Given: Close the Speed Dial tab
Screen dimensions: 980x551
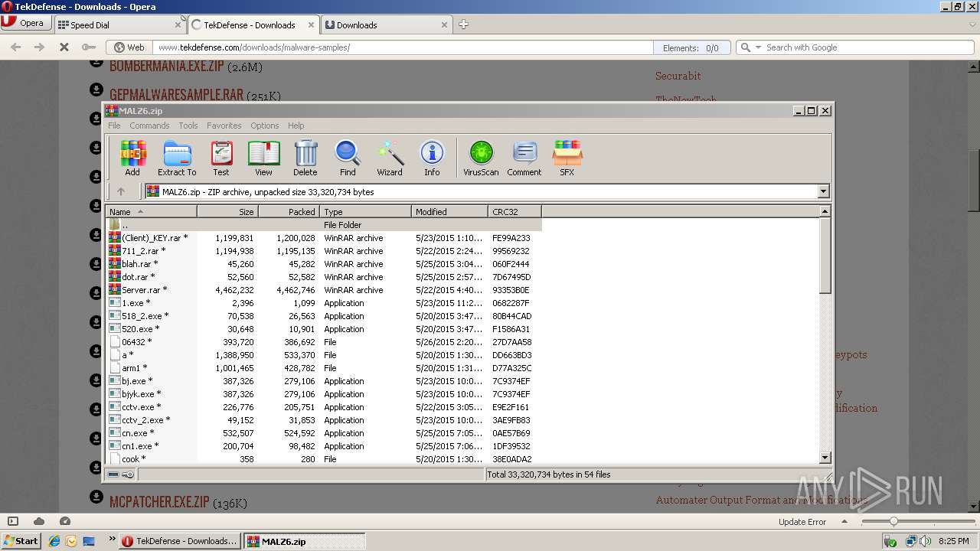Looking at the screenshot, I should pyautogui.click(x=178, y=24).
